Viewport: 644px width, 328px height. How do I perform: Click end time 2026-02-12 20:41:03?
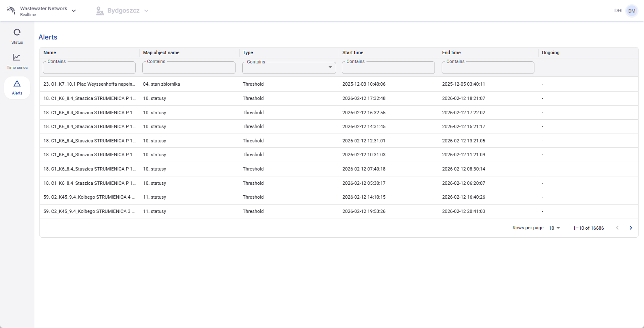[463, 211]
